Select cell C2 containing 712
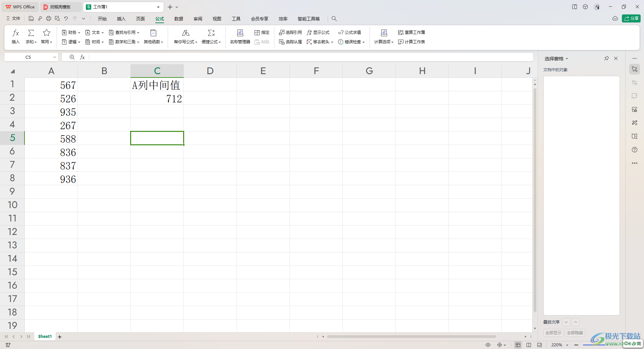 [157, 98]
